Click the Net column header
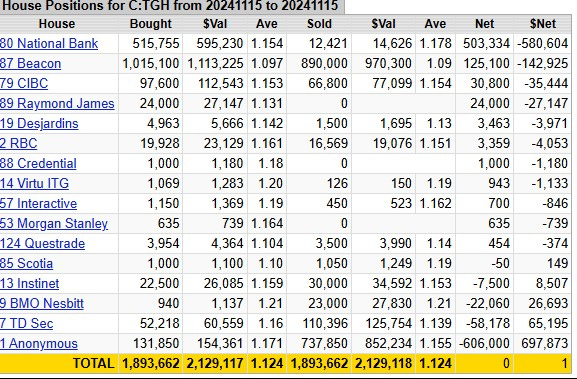 (x=484, y=24)
